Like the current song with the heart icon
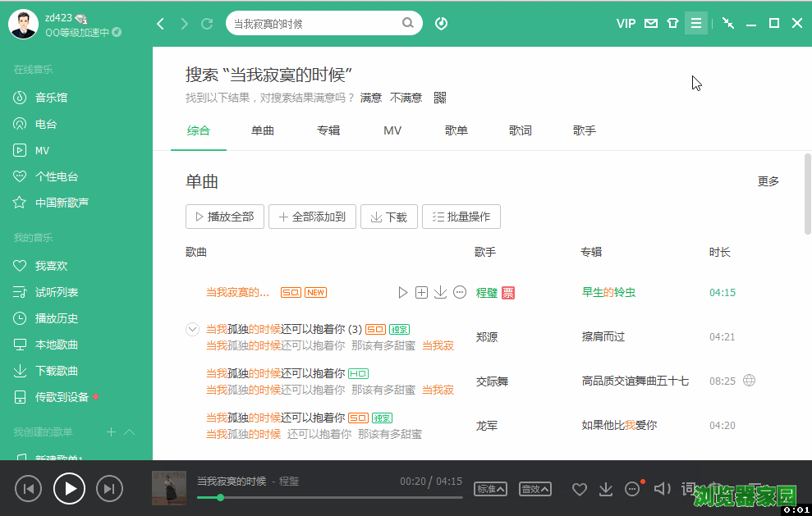 580,489
